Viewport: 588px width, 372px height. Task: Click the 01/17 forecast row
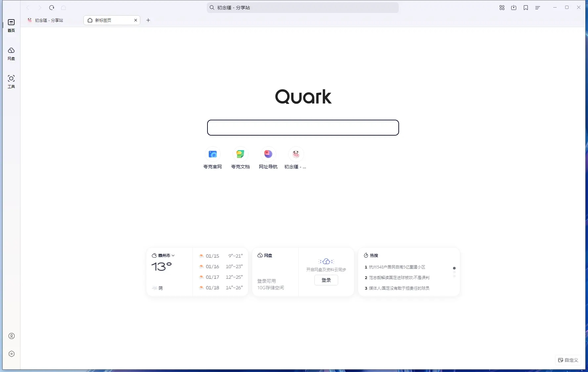[221, 277]
